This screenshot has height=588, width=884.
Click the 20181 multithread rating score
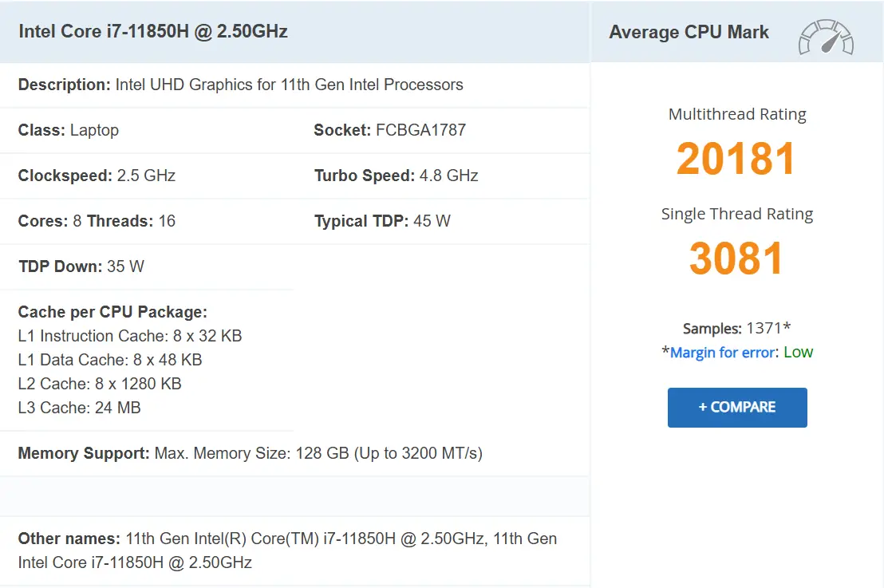coord(736,159)
